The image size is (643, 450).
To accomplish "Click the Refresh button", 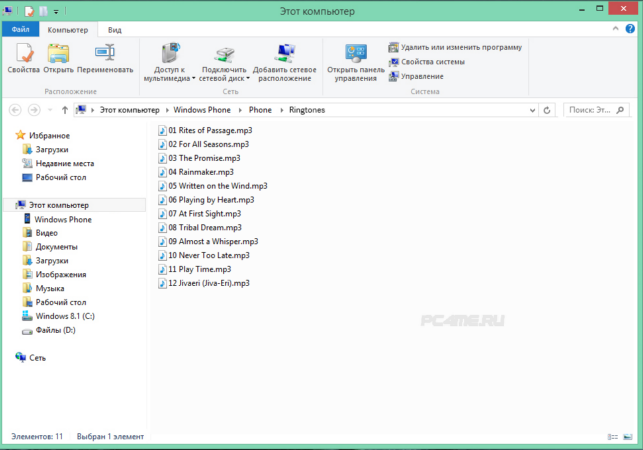I will click(547, 110).
